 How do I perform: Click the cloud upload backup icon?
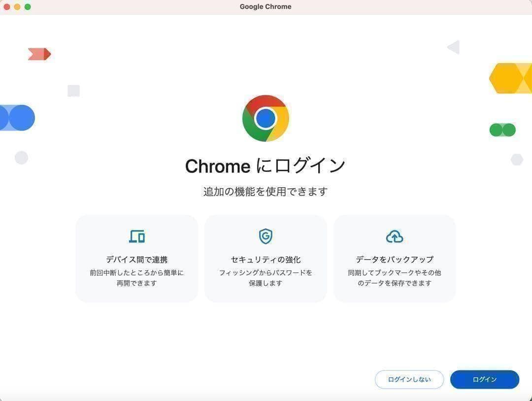tap(395, 237)
